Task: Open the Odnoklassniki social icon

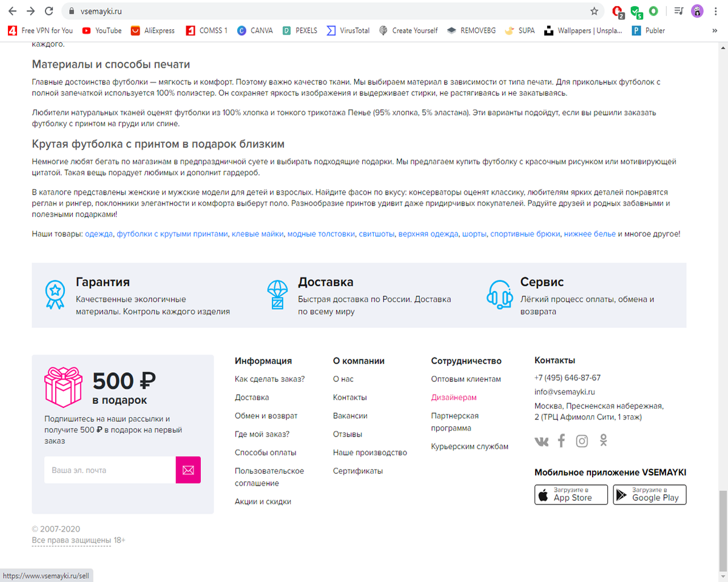Action: [x=603, y=441]
